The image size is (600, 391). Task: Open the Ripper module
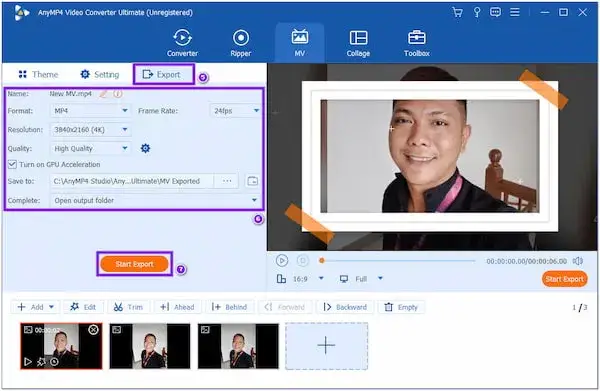click(x=241, y=43)
